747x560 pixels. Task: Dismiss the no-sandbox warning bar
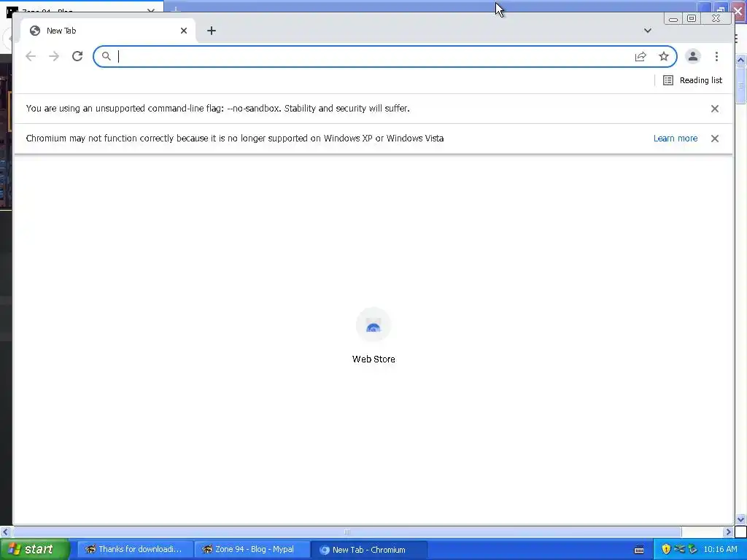pyautogui.click(x=715, y=109)
